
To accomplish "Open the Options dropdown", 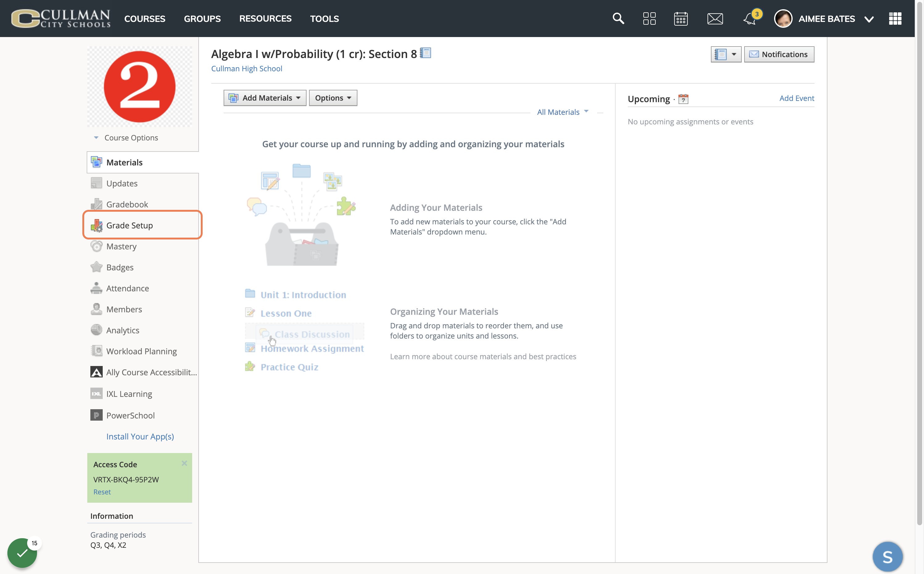I will [333, 98].
